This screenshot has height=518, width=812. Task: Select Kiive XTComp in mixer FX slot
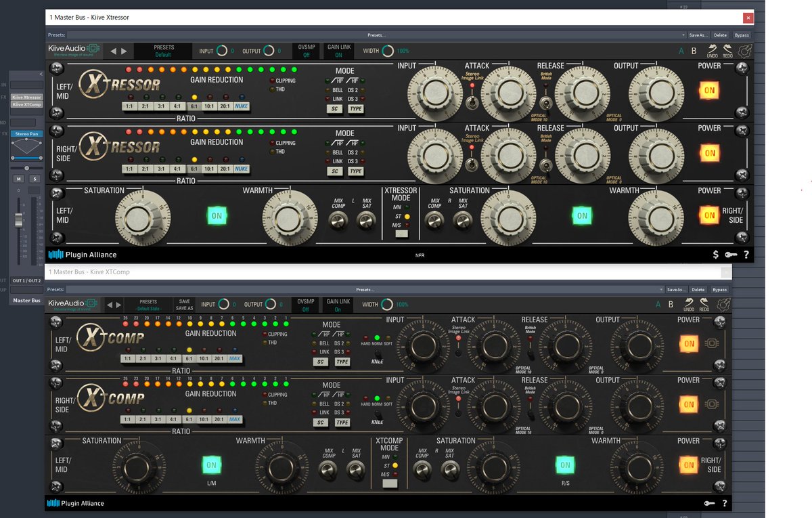pos(26,104)
